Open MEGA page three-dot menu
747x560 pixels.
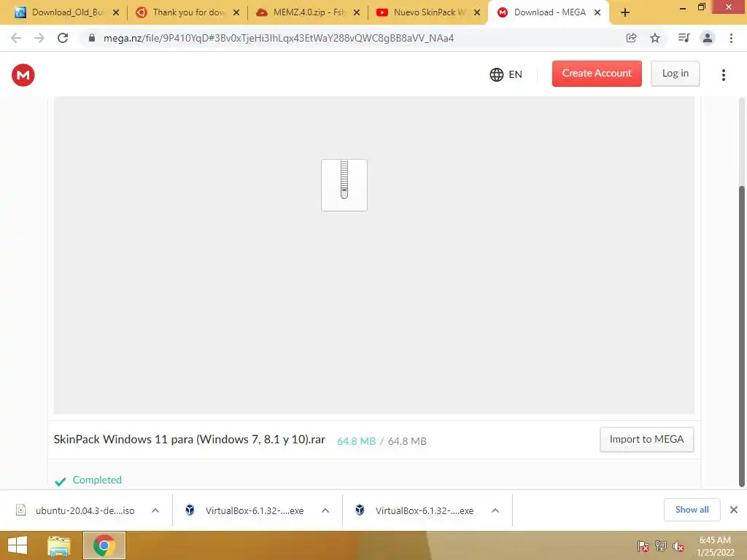coord(723,75)
